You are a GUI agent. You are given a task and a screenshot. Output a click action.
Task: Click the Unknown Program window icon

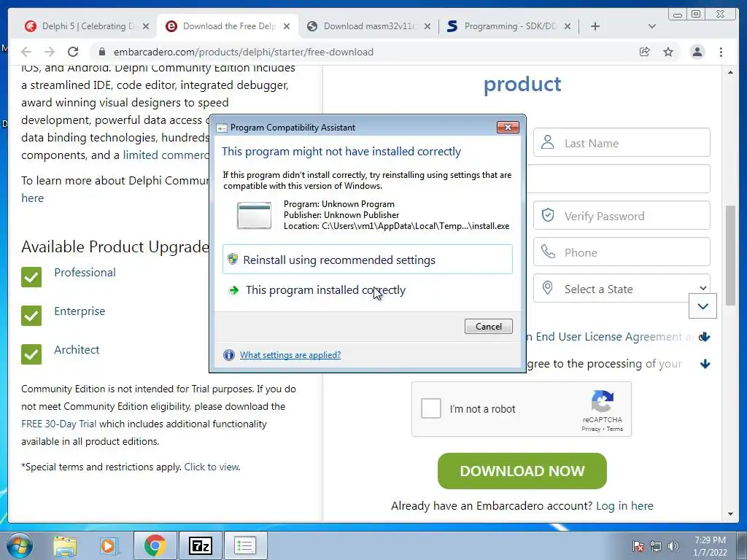click(x=255, y=215)
